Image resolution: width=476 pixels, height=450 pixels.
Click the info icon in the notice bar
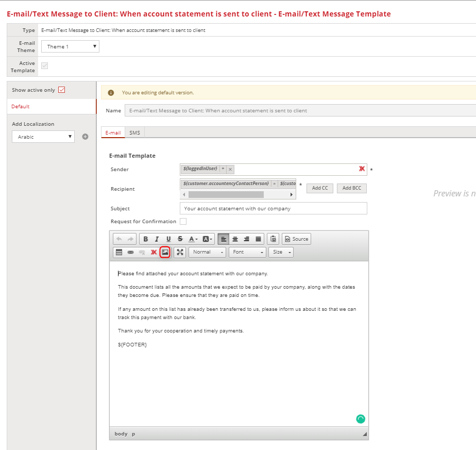point(111,93)
